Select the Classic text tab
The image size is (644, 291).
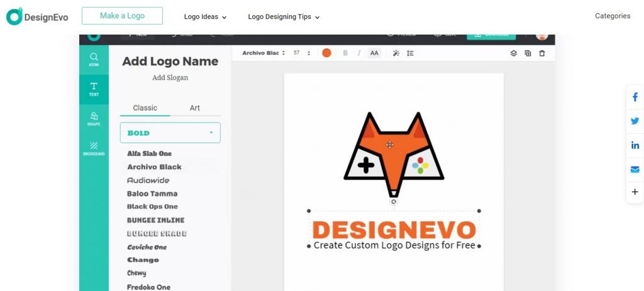[x=145, y=108]
